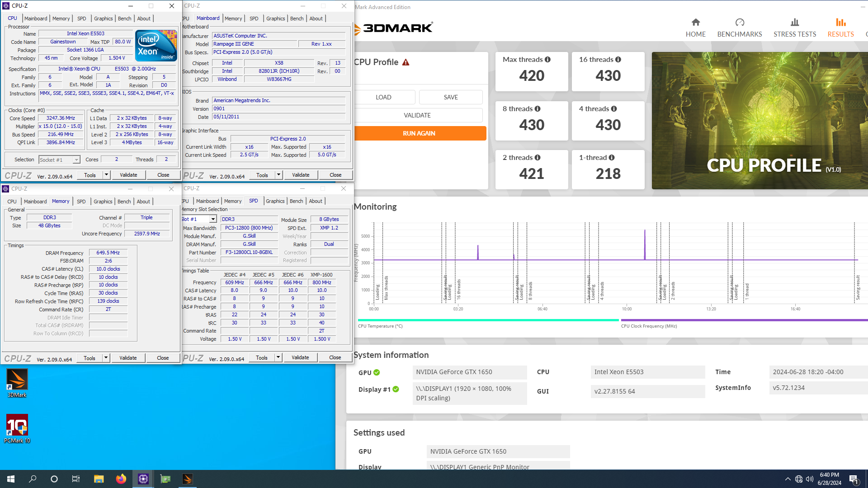868x488 pixels.
Task: Click the green check icon beside Display #1
Action: pyautogui.click(x=396, y=389)
